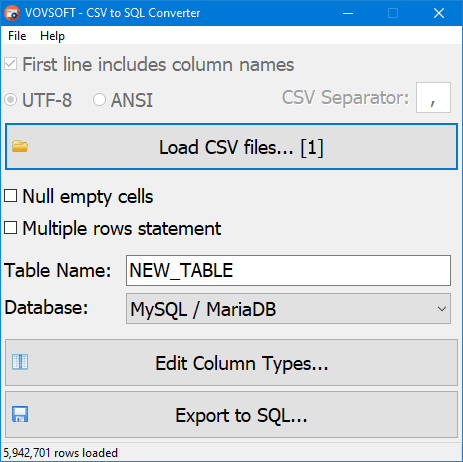Select the UTF-8 encoding radio button
The image size is (463, 462).
point(11,100)
